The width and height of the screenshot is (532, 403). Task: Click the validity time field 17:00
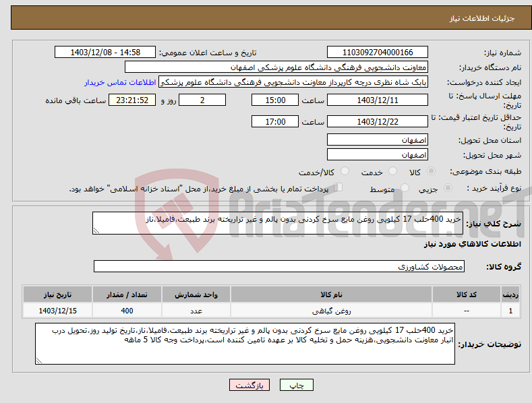pos(275,121)
